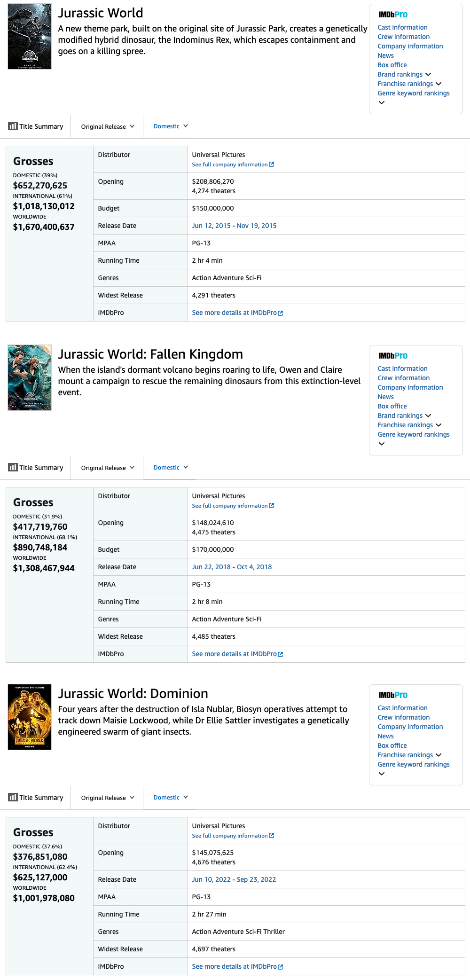The image size is (470, 980).
Task: Open Domestic dropdown for Fallen Kingdom
Action: click(x=171, y=467)
